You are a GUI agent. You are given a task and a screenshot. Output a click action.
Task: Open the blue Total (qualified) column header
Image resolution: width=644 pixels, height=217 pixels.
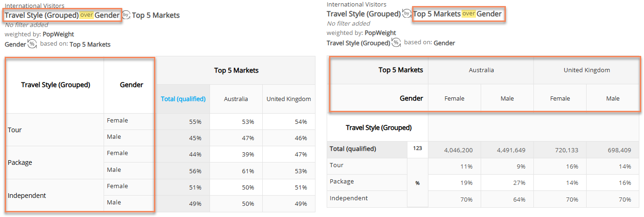pyautogui.click(x=183, y=99)
